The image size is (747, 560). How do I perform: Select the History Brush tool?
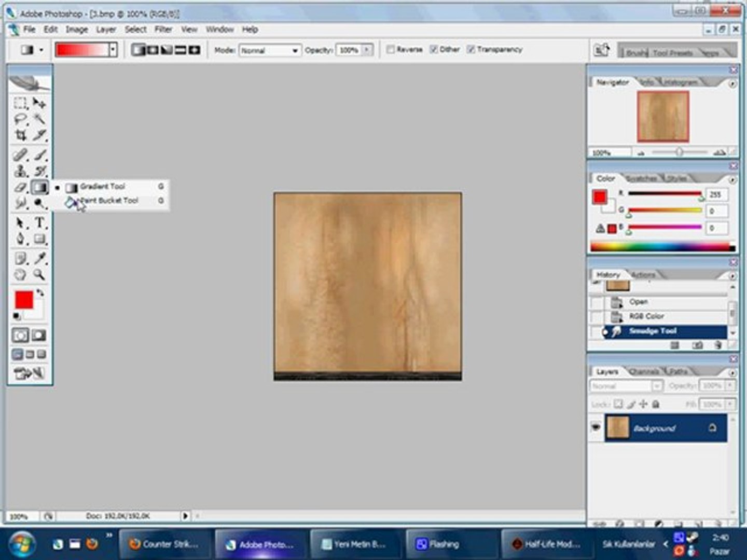pyautogui.click(x=39, y=171)
